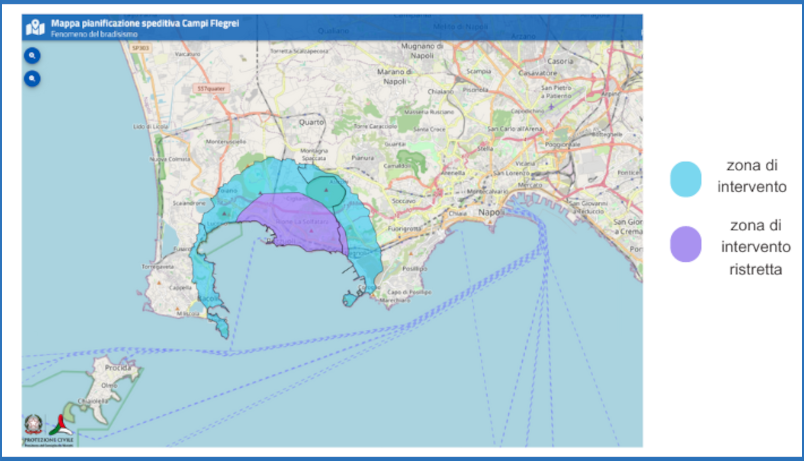Click the purple legend circle
Viewport: 804px width, 461px height.
[x=686, y=244]
